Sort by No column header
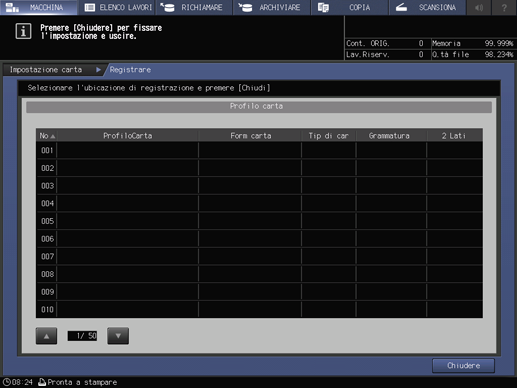Image resolution: width=517 pixels, height=388 pixels. point(46,136)
